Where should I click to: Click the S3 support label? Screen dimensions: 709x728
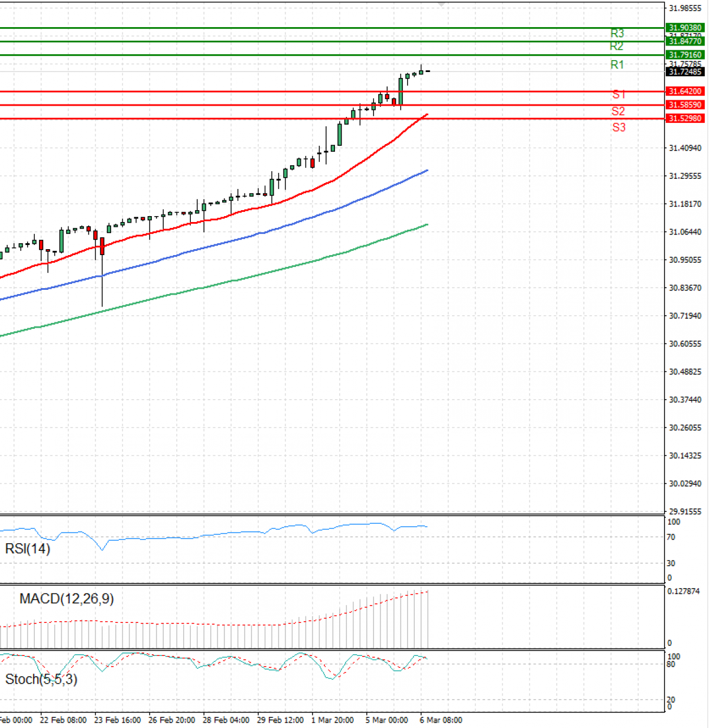click(x=619, y=127)
